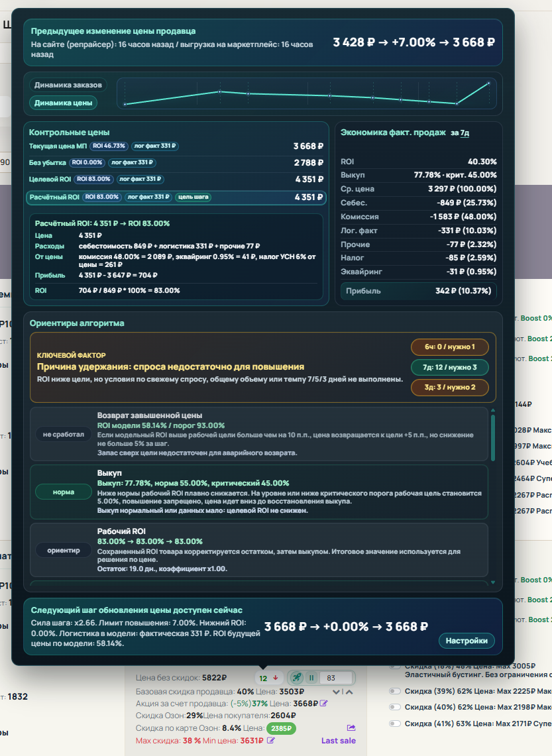Click the 6ч: 0 / нужно 1 pill

pyautogui.click(x=449, y=347)
